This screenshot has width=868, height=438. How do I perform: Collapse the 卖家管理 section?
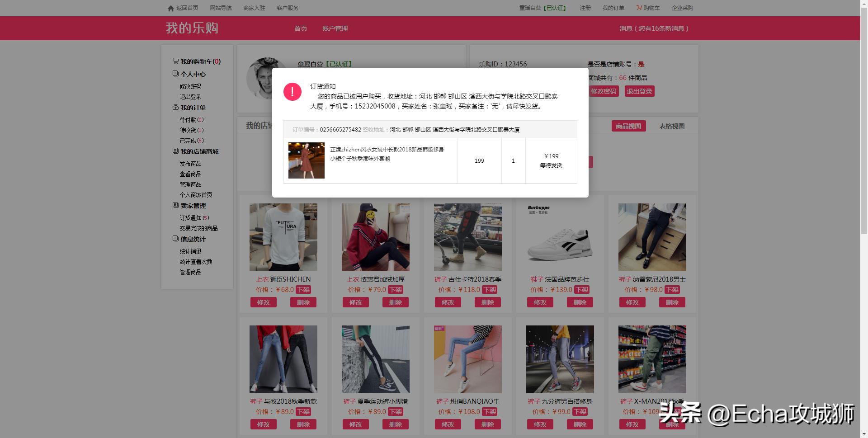coord(193,205)
